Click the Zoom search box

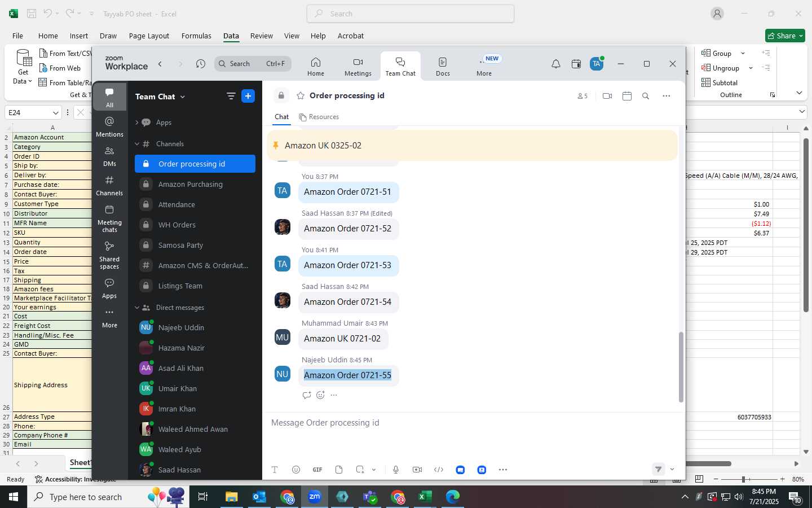[x=253, y=64]
